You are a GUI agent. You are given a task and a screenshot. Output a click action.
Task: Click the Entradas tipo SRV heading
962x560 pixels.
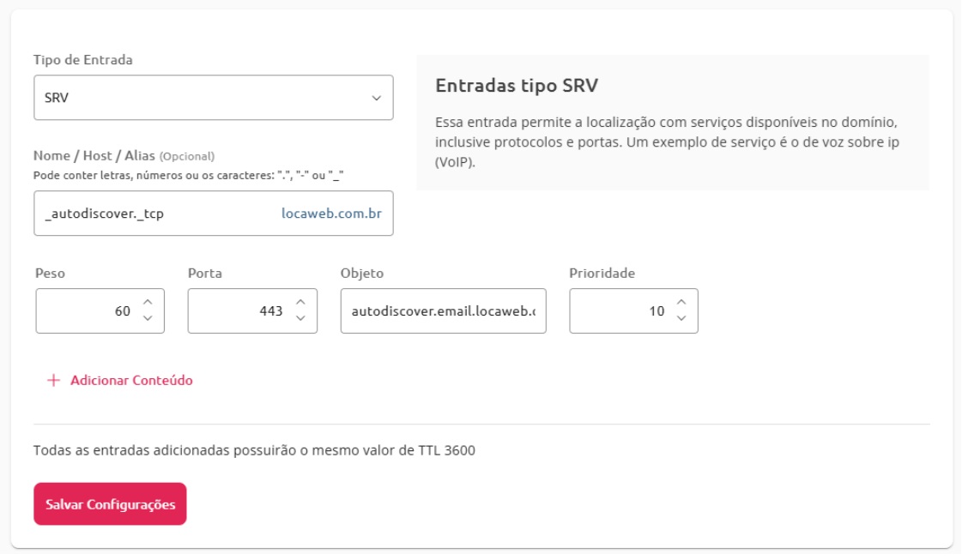click(x=517, y=85)
